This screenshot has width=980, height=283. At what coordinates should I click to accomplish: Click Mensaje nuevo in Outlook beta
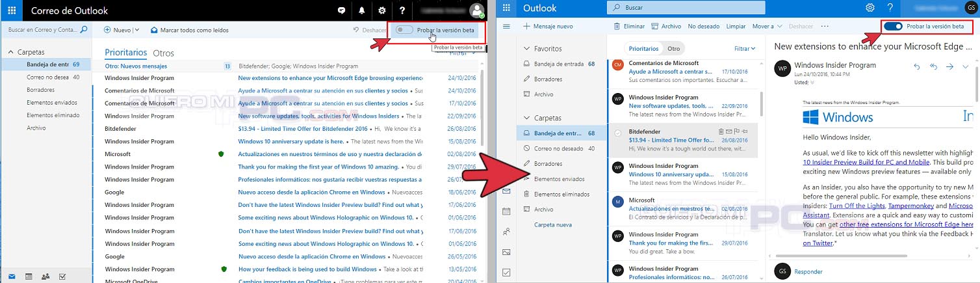[548, 27]
